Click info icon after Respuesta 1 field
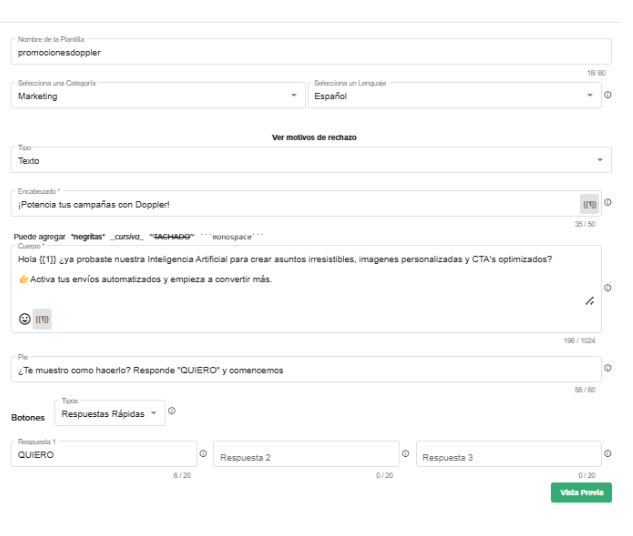The height and width of the screenshot is (536, 633). tap(203, 454)
